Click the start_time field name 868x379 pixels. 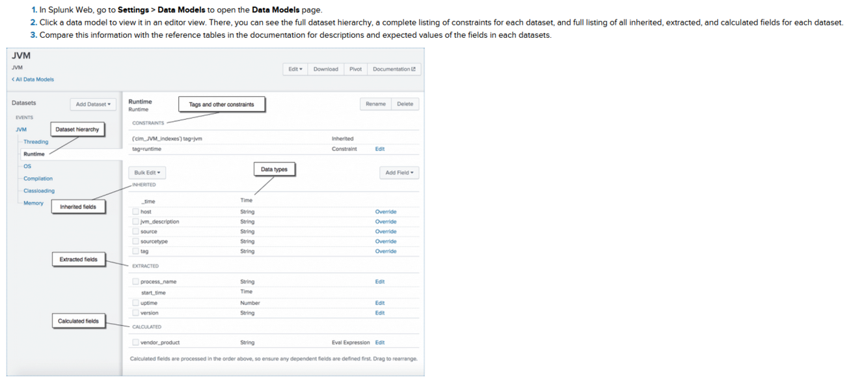(x=154, y=293)
